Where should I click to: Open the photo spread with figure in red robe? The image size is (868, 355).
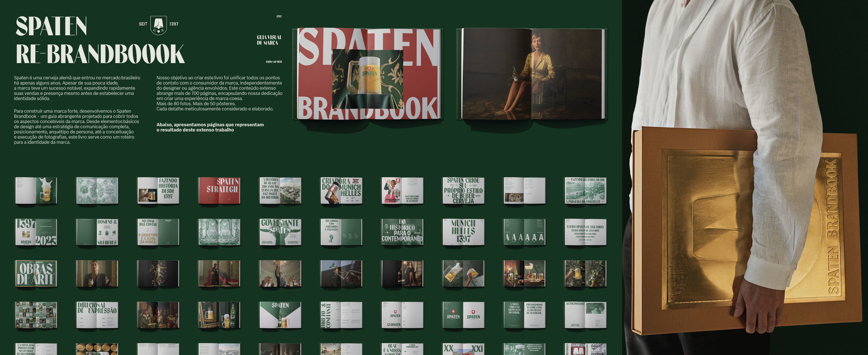(219, 274)
